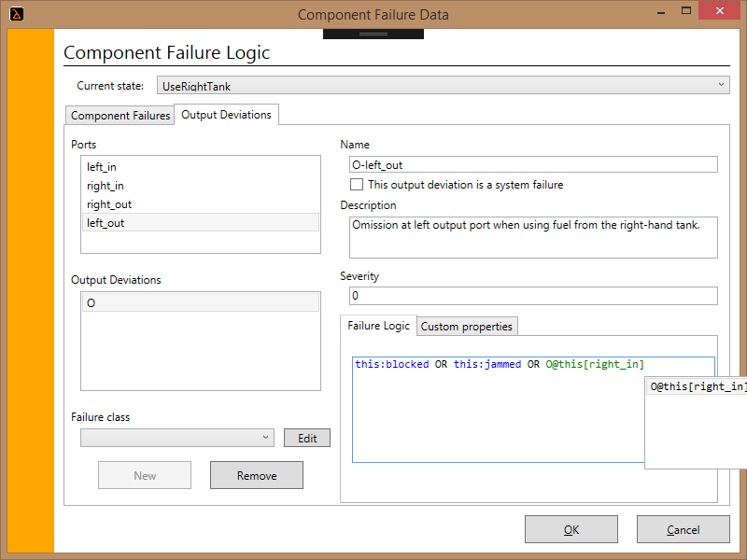The width and height of the screenshot is (747, 560).
Task: Select the left_in port
Action: [x=201, y=167]
